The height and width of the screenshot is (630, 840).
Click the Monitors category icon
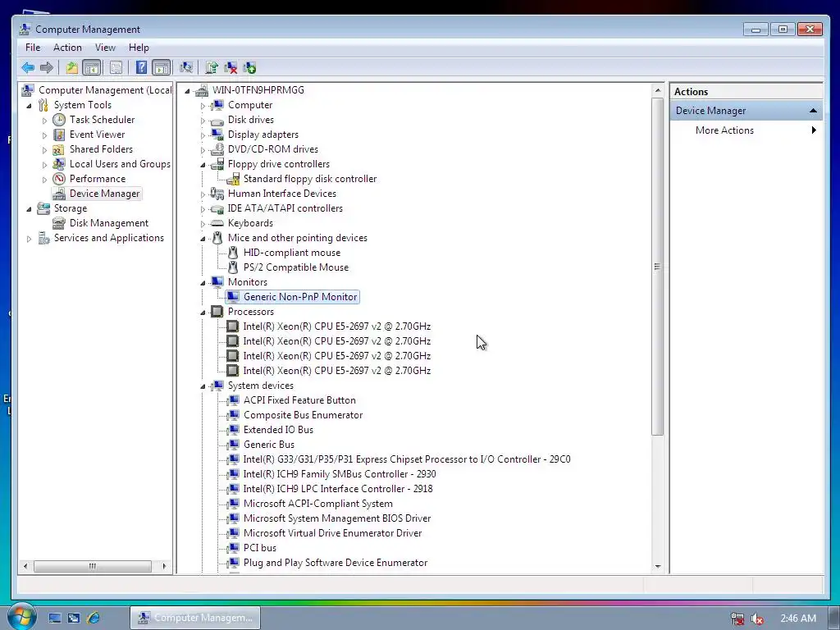click(x=217, y=282)
